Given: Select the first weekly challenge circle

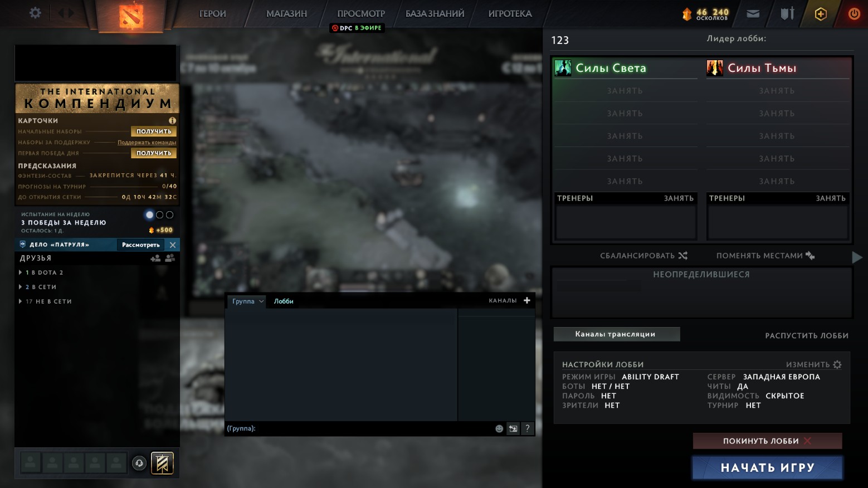Looking at the screenshot, I should click(x=149, y=214).
